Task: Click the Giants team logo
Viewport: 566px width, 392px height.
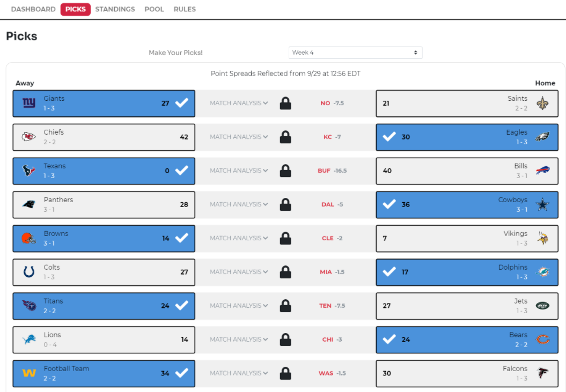Action: [x=29, y=103]
